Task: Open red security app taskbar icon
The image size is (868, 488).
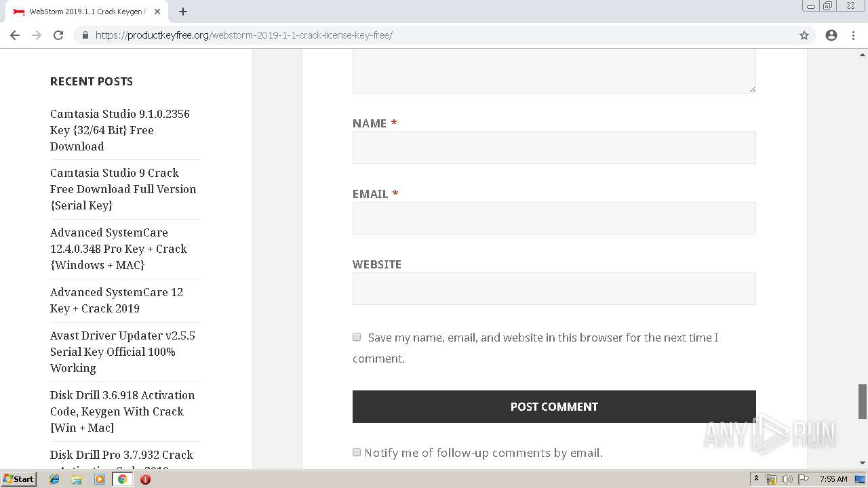Action: 145,479
